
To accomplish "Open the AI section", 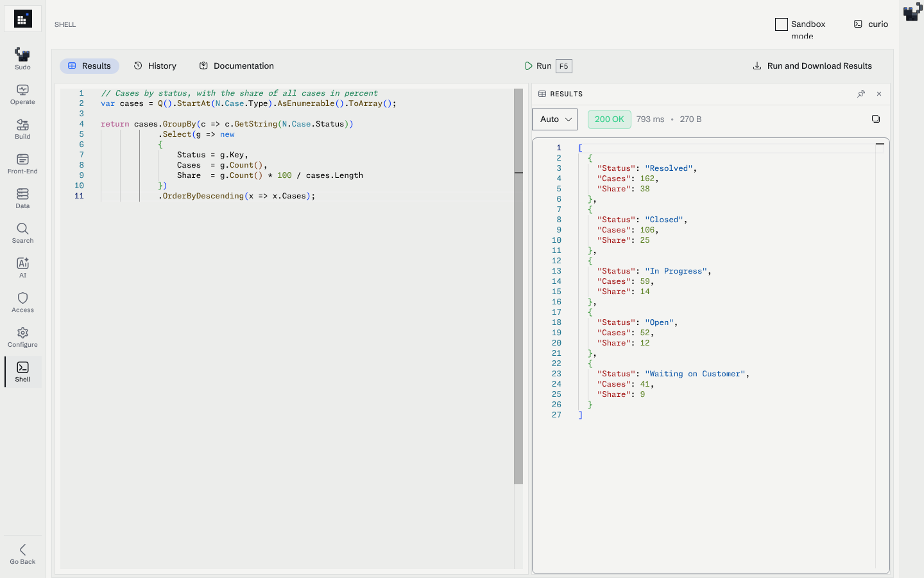I will (22, 268).
